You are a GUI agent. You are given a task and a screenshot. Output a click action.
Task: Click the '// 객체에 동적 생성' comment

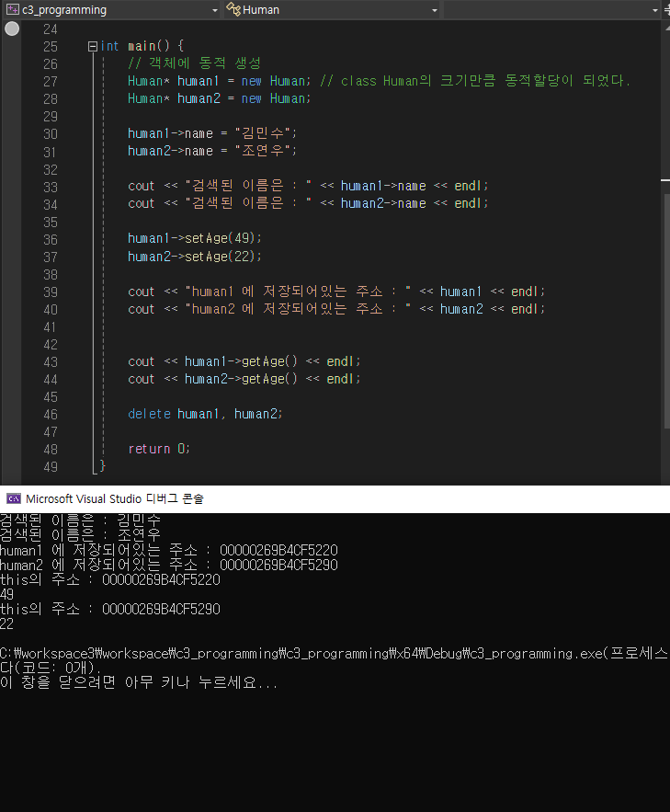pos(195,63)
